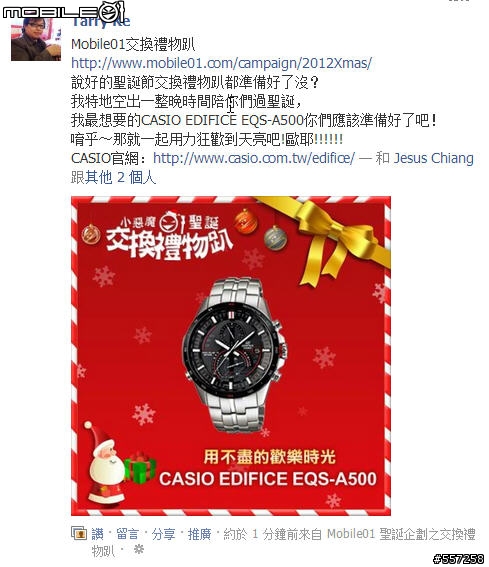Click 推廣 to promote the post

[x=199, y=534]
